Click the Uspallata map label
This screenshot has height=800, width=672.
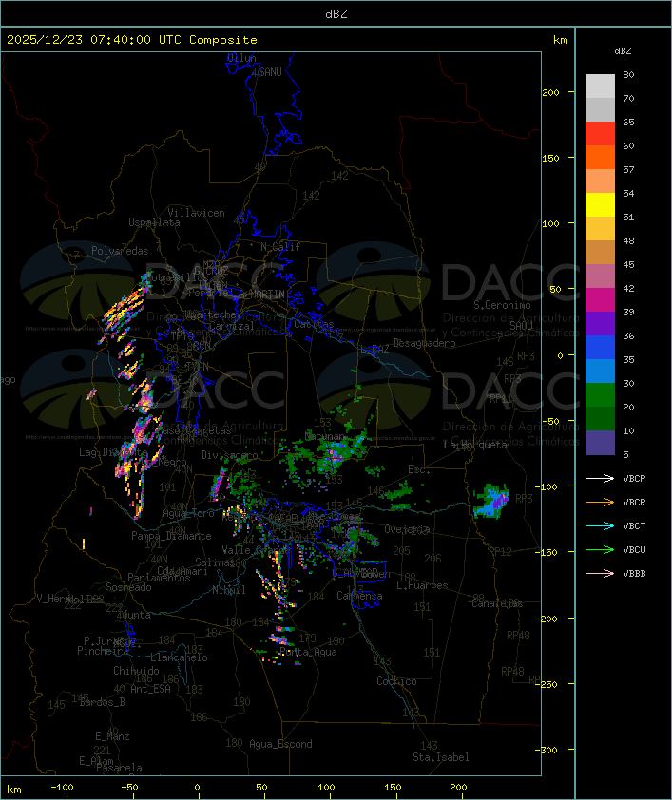(x=154, y=222)
